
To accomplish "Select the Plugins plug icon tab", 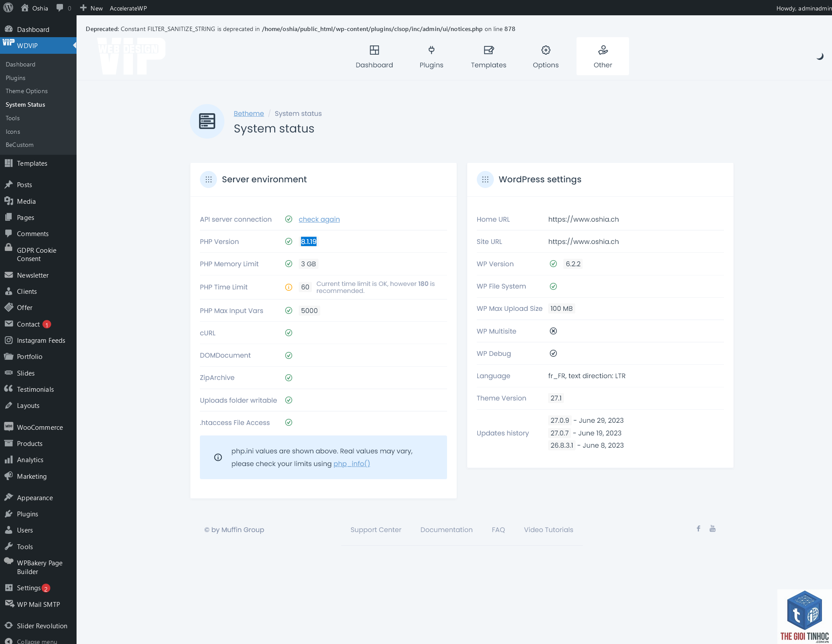I will click(431, 50).
